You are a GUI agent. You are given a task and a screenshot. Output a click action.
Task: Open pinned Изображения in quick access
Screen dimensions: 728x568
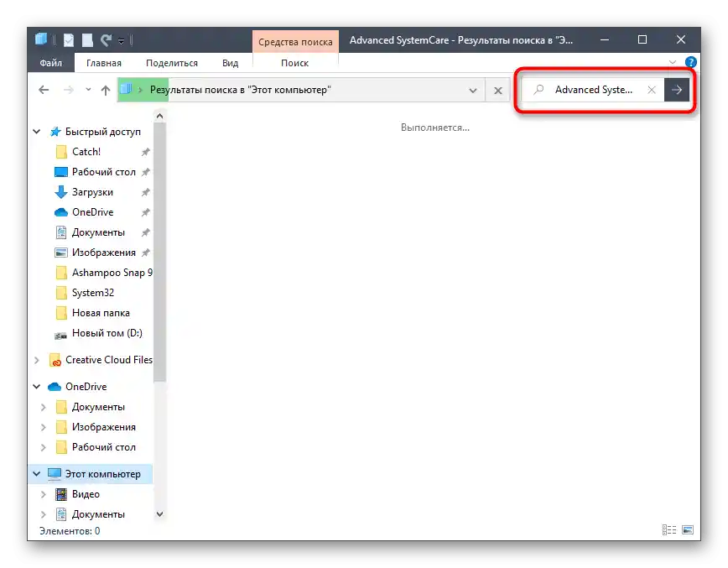tap(103, 253)
